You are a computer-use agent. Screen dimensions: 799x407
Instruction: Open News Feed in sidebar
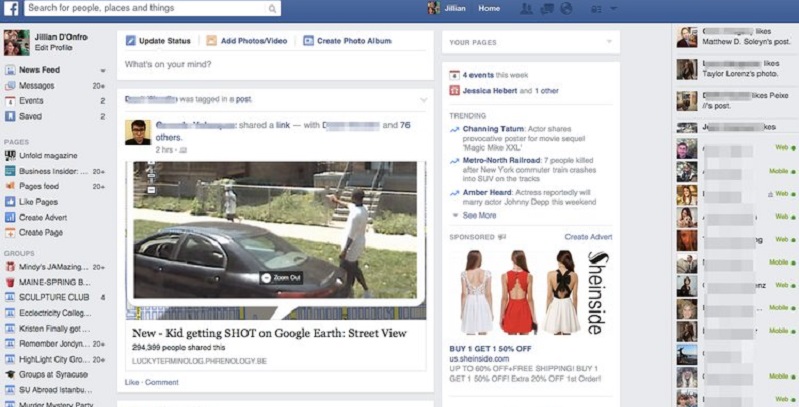(x=39, y=70)
